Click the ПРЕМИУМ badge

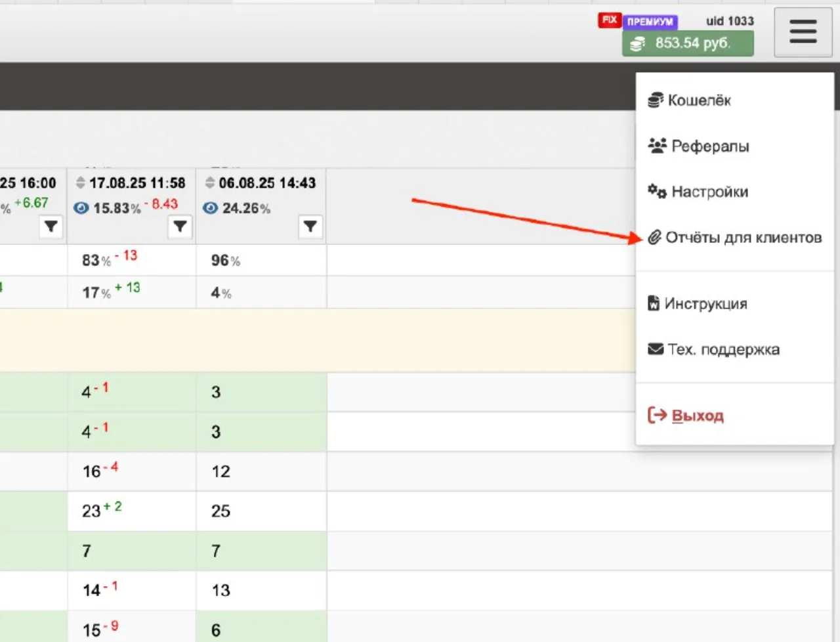(650, 22)
